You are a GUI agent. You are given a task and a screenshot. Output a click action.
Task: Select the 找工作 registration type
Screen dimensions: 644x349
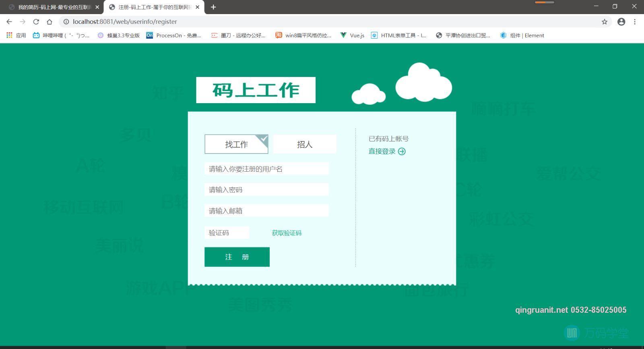tap(236, 144)
